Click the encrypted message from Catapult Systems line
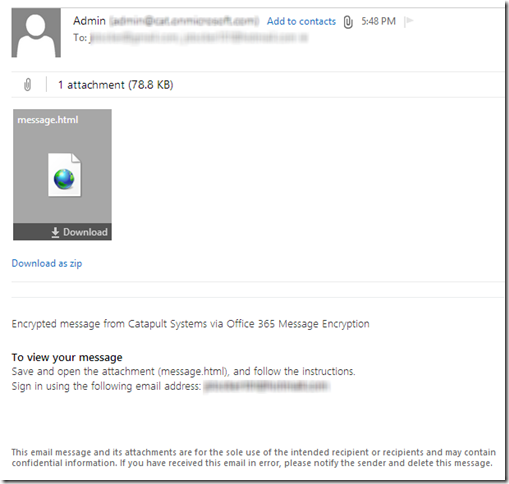509x484 pixels. click(191, 324)
